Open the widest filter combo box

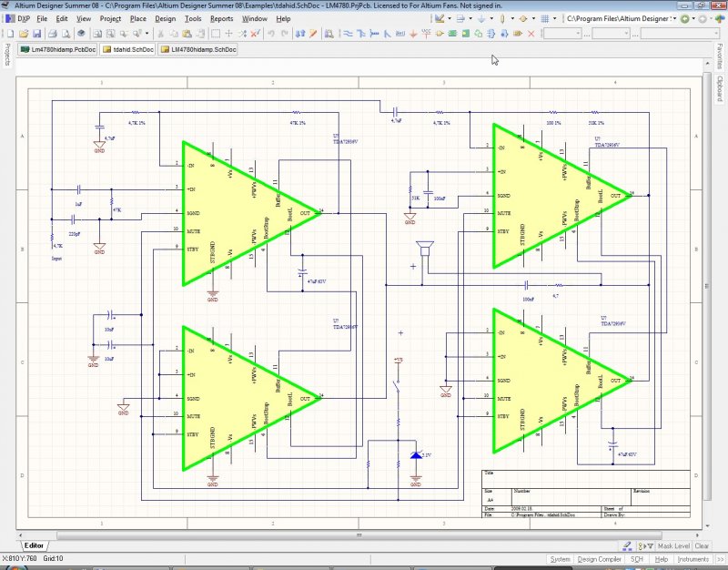pyautogui.click(x=680, y=34)
